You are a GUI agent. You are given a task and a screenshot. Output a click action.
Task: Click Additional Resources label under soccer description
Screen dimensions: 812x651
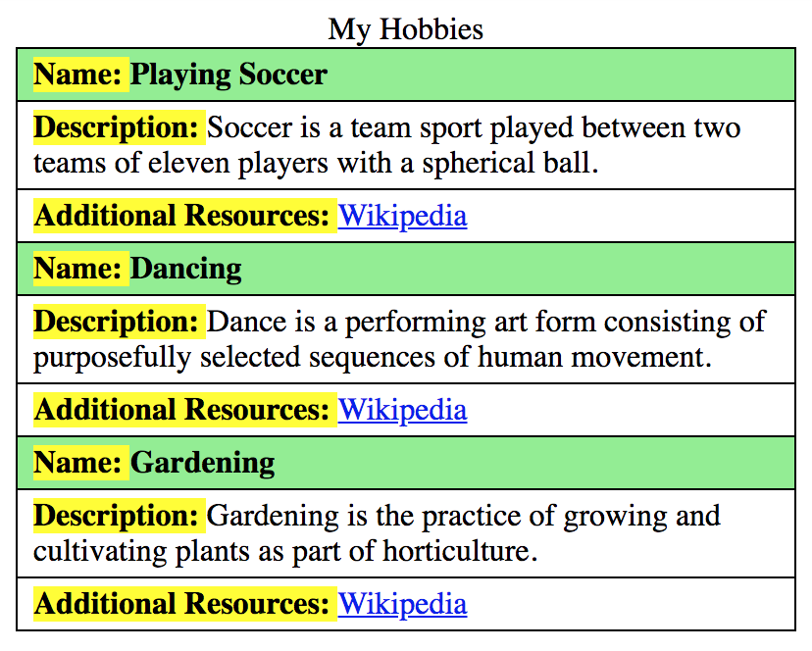[181, 216]
